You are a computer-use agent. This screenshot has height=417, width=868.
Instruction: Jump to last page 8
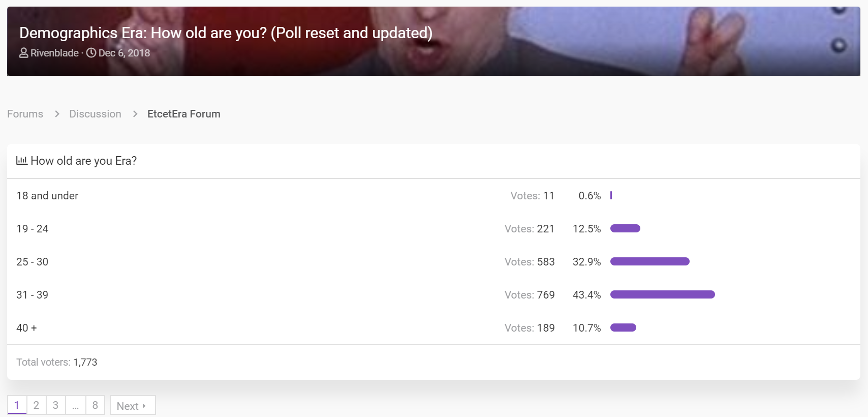(x=95, y=405)
